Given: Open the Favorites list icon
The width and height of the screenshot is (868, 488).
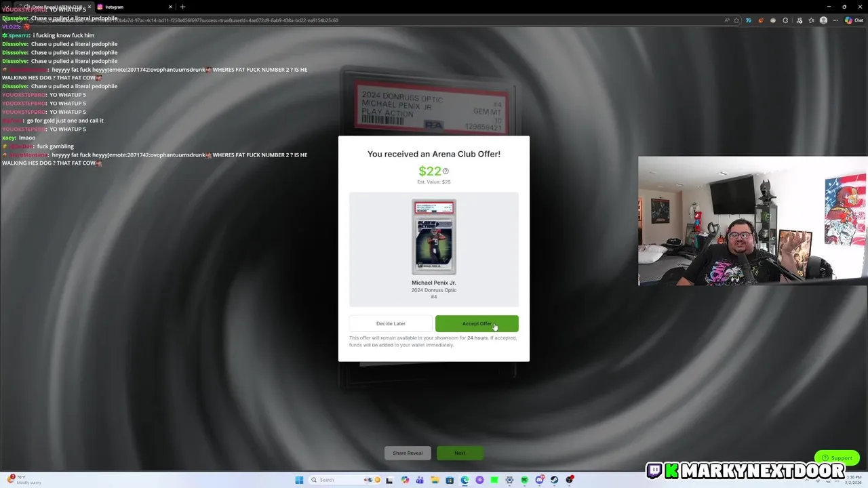Looking at the screenshot, I should [x=812, y=20].
